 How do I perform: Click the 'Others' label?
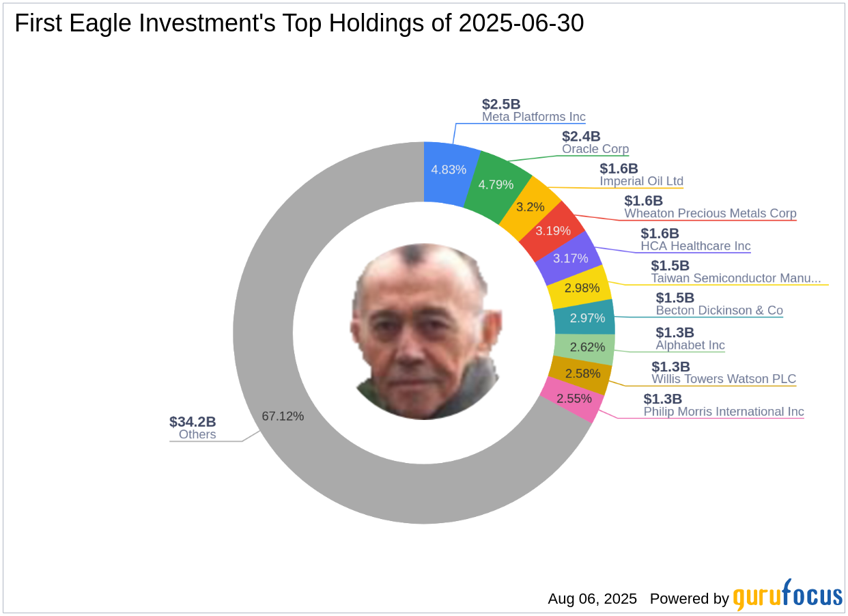tap(197, 434)
